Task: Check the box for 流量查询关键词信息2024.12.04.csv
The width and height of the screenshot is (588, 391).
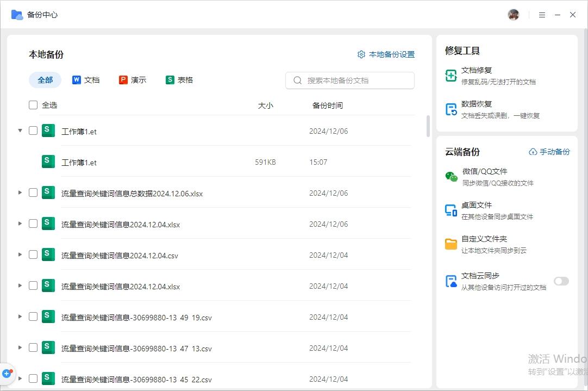Action: coord(33,255)
